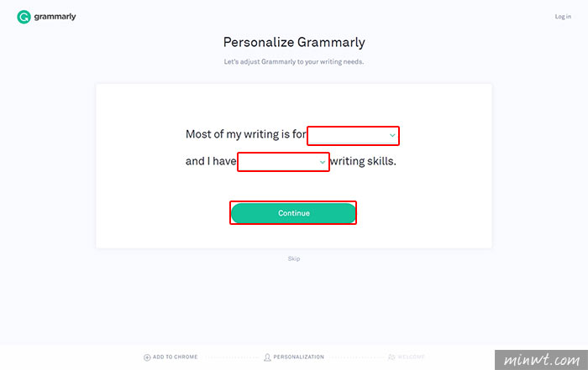Image resolution: width=588 pixels, height=370 pixels.
Task: Click the person icon for Personalization step
Action: [x=267, y=357]
